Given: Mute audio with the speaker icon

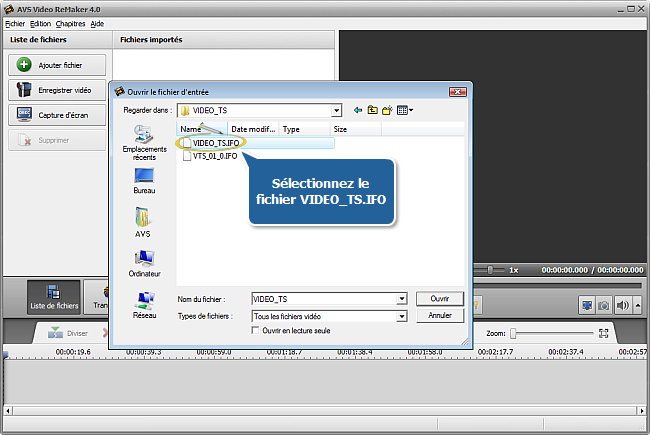Looking at the screenshot, I should pos(624,305).
